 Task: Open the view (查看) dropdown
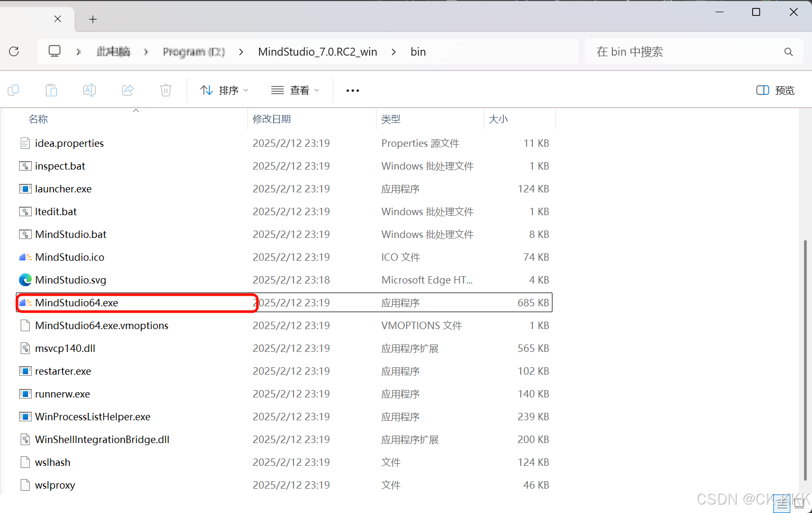[x=296, y=91]
